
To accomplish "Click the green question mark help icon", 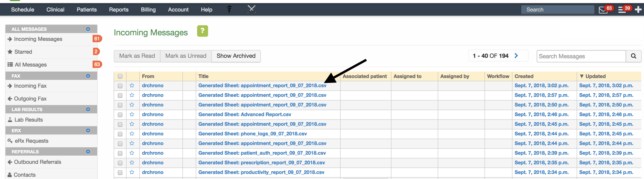I will (x=203, y=31).
